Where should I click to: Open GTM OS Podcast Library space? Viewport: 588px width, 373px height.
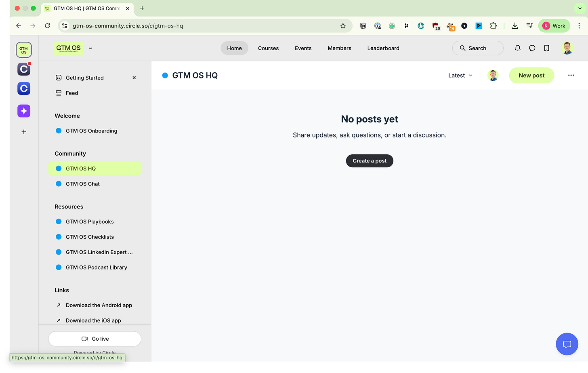tap(95, 268)
